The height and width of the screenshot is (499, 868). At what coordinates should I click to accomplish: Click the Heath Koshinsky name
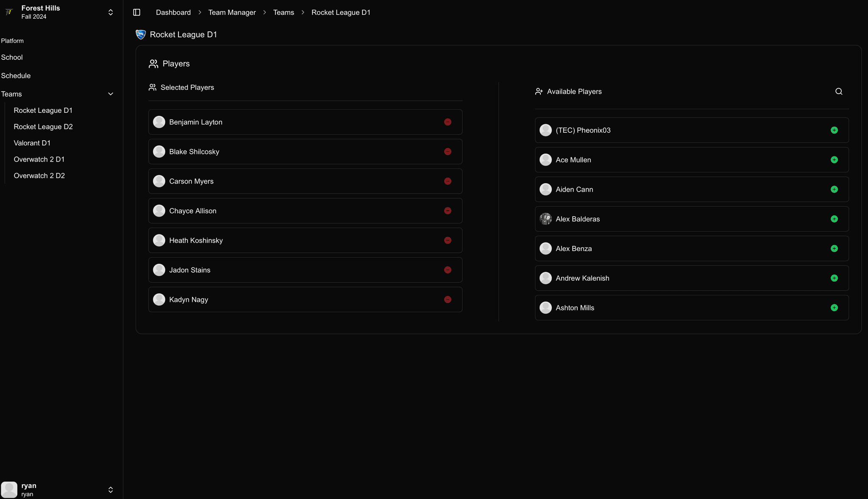coord(196,240)
